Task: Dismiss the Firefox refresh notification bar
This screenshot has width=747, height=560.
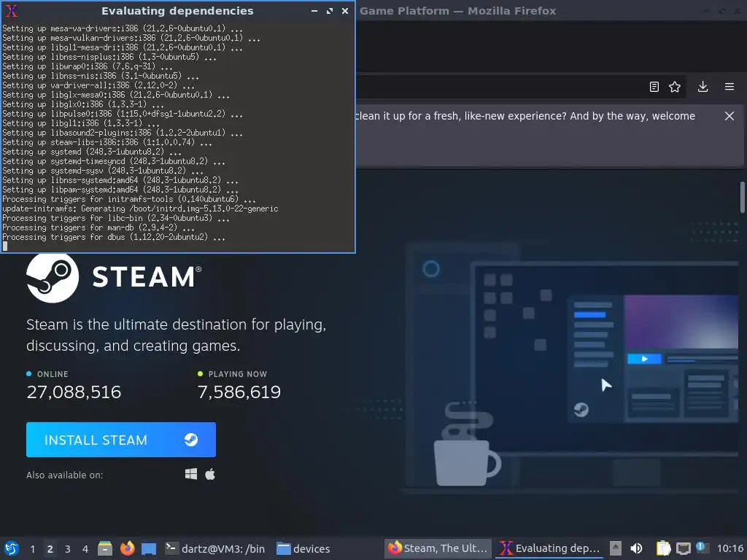Action: [x=729, y=116]
